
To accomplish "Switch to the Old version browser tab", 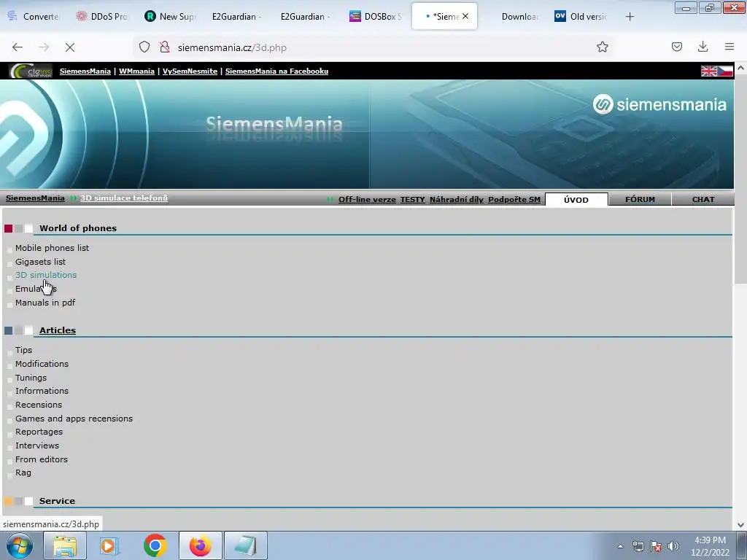I will click(582, 16).
